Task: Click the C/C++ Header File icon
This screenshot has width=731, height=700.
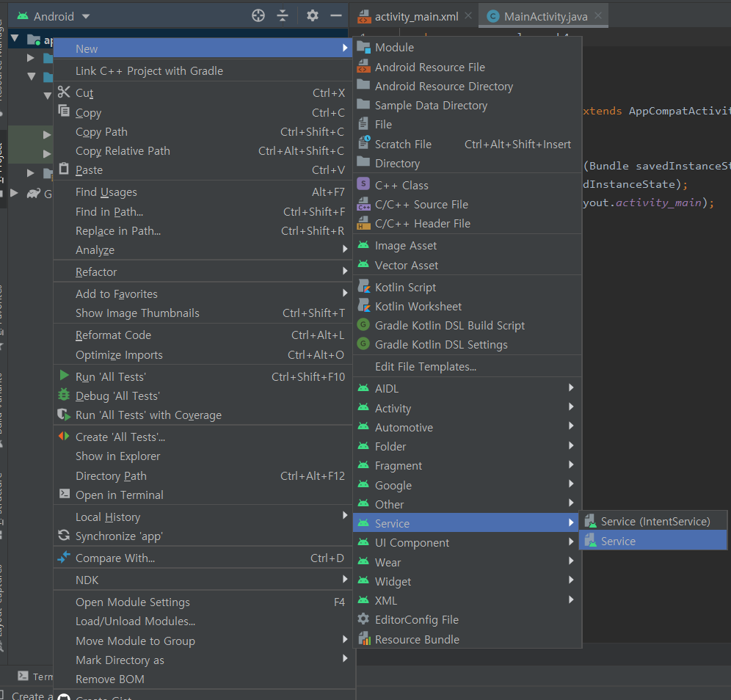Action: (x=363, y=223)
